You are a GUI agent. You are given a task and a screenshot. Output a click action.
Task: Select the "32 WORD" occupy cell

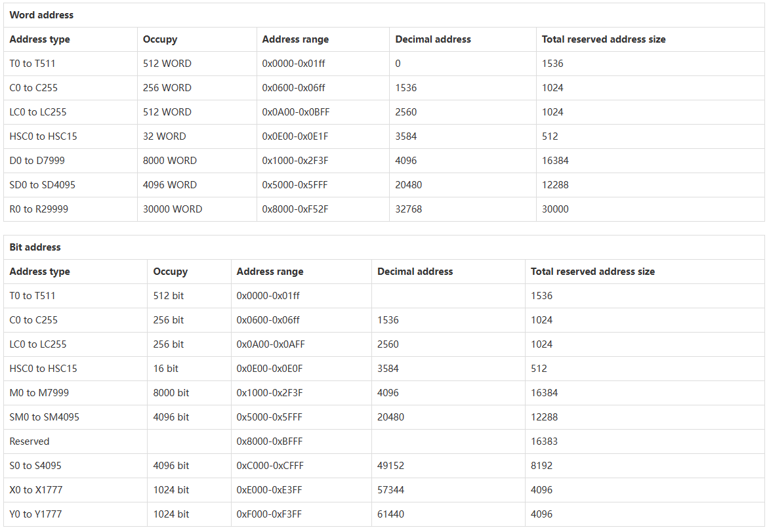coord(164,136)
